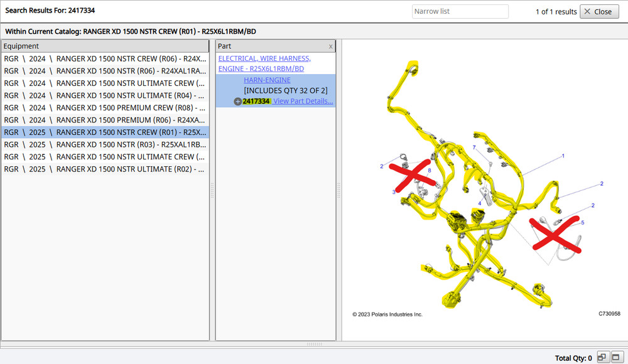Click the Total Qty: 0 label
The height and width of the screenshot is (364, 628).
click(x=573, y=358)
